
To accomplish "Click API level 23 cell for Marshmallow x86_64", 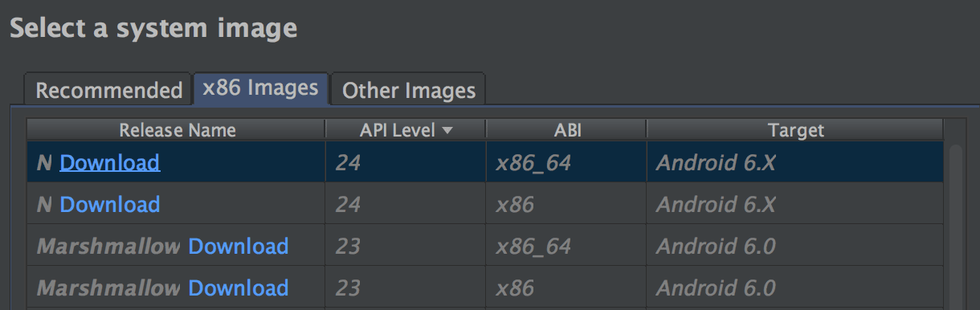I will click(x=348, y=246).
